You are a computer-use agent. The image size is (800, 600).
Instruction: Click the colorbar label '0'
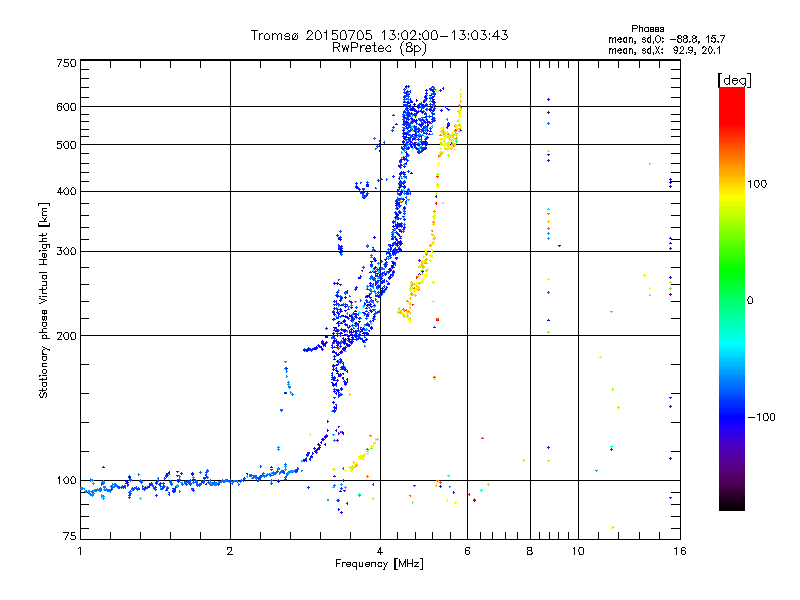[x=750, y=301]
